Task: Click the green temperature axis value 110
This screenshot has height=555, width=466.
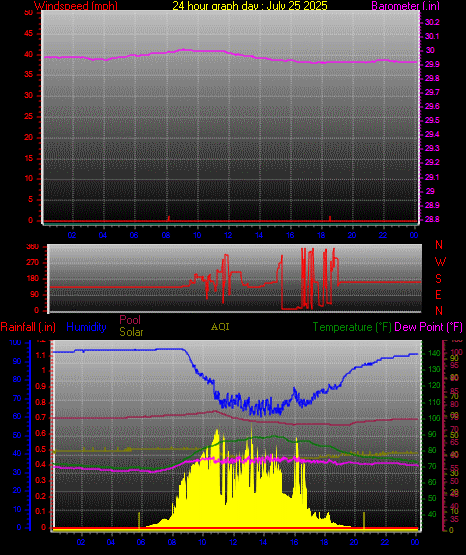Action: [x=435, y=402]
